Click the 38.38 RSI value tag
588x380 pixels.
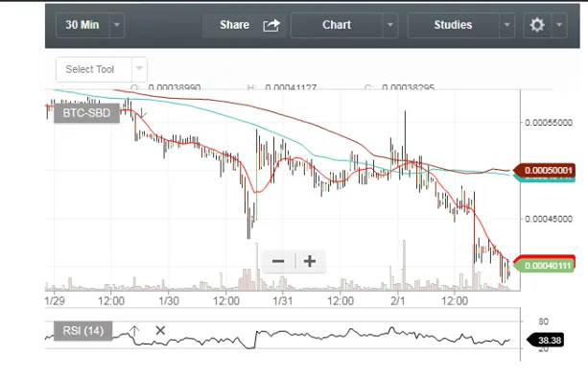click(x=545, y=341)
